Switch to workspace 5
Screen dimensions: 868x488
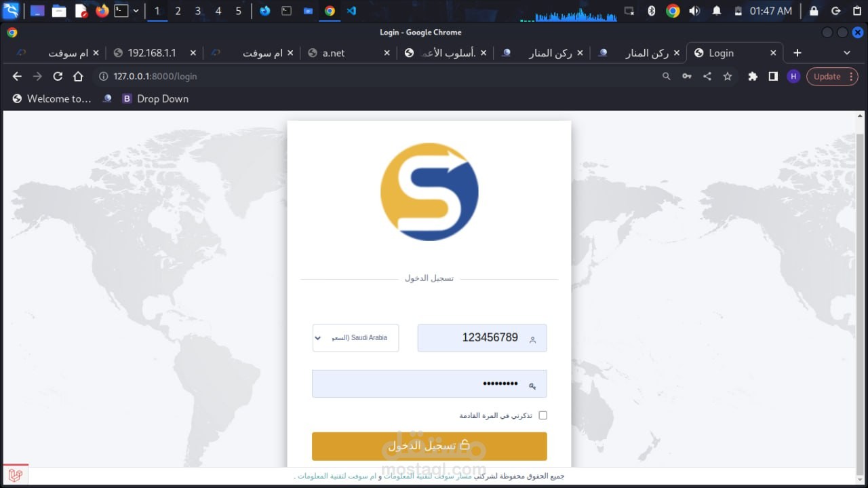[x=239, y=11]
